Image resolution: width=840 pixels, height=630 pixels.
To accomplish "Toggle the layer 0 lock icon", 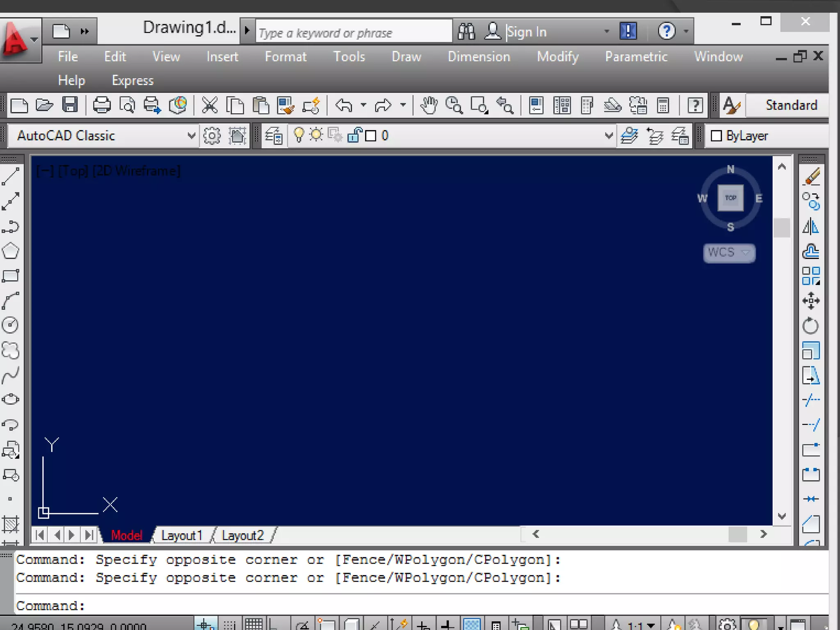I will point(354,135).
